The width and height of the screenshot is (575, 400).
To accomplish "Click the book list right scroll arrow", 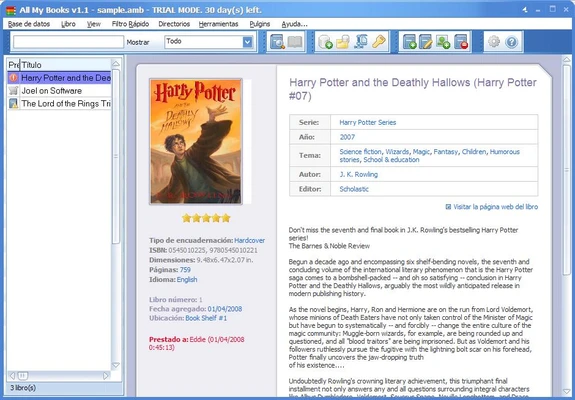I will pos(106,376).
